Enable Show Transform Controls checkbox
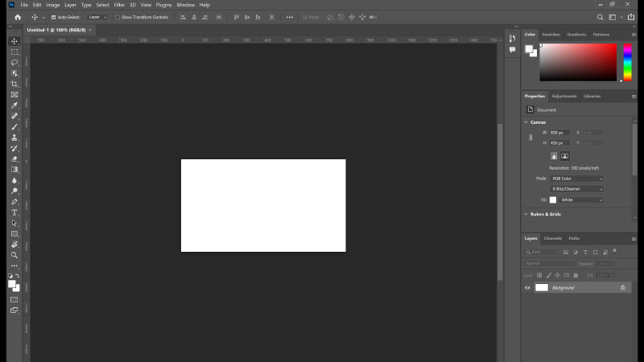Viewport: 644px width, 362px height. (x=118, y=17)
